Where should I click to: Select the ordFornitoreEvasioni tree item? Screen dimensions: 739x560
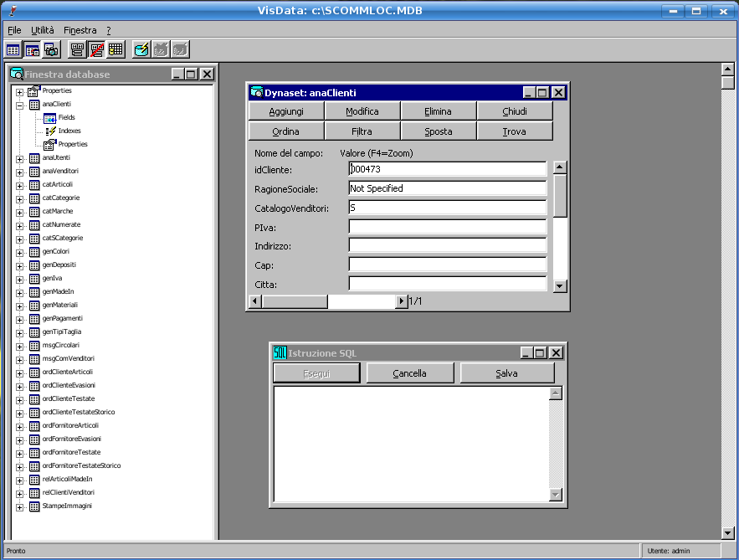click(x=72, y=439)
